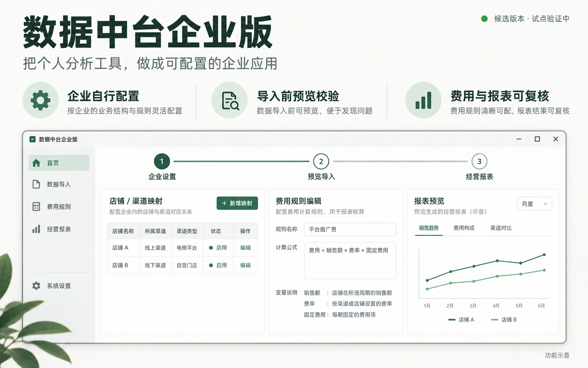Go to 费用规则 sidebar item
The width and height of the screenshot is (588, 368).
pos(59,207)
